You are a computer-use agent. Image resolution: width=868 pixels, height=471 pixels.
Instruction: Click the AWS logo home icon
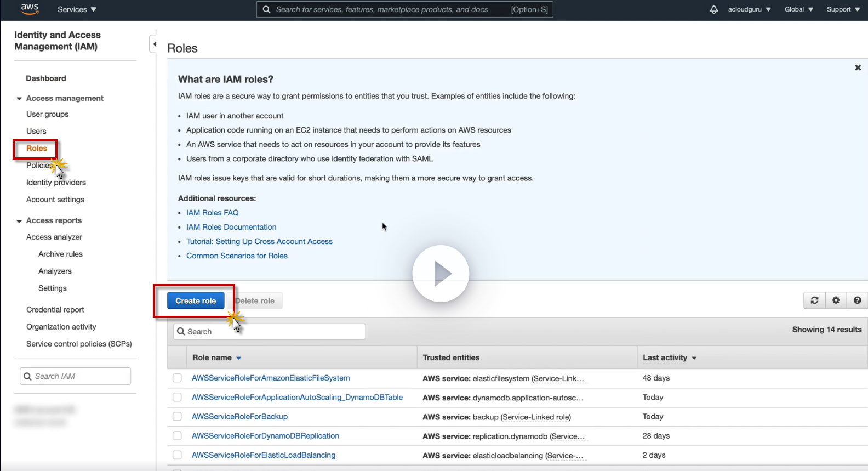pyautogui.click(x=30, y=9)
